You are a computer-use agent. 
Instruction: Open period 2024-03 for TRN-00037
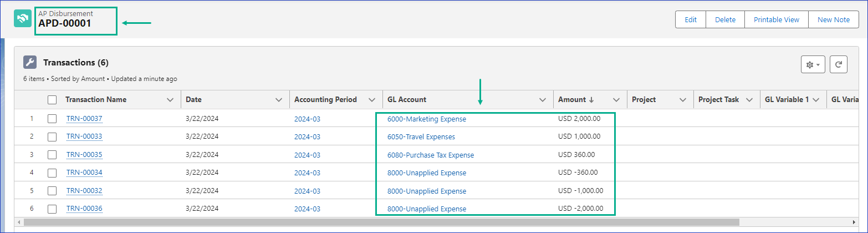pyautogui.click(x=307, y=119)
